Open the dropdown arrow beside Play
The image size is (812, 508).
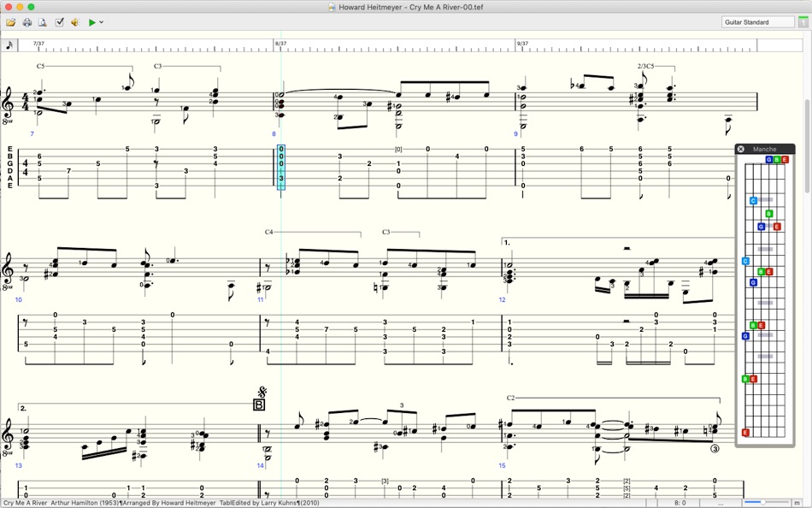102,22
